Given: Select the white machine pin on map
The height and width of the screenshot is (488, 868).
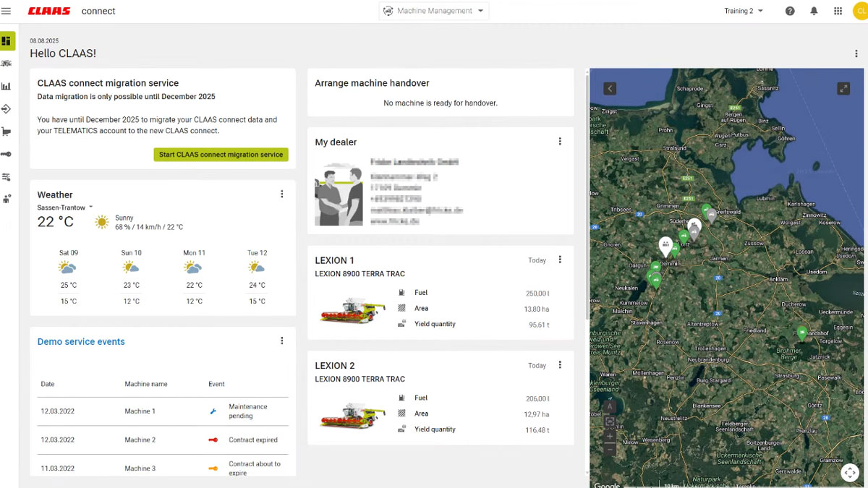Looking at the screenshot, I should click(x=665, y=246).
